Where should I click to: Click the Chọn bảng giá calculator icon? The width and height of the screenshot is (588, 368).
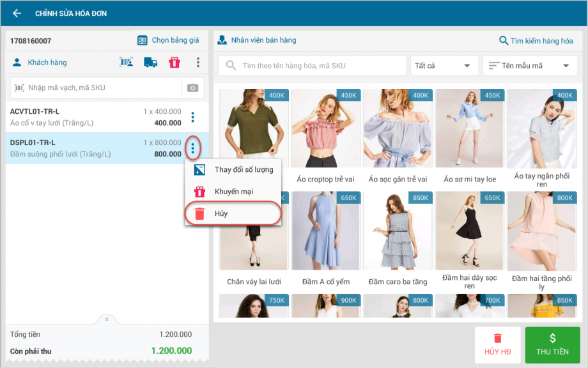click(x=142, y=40)
